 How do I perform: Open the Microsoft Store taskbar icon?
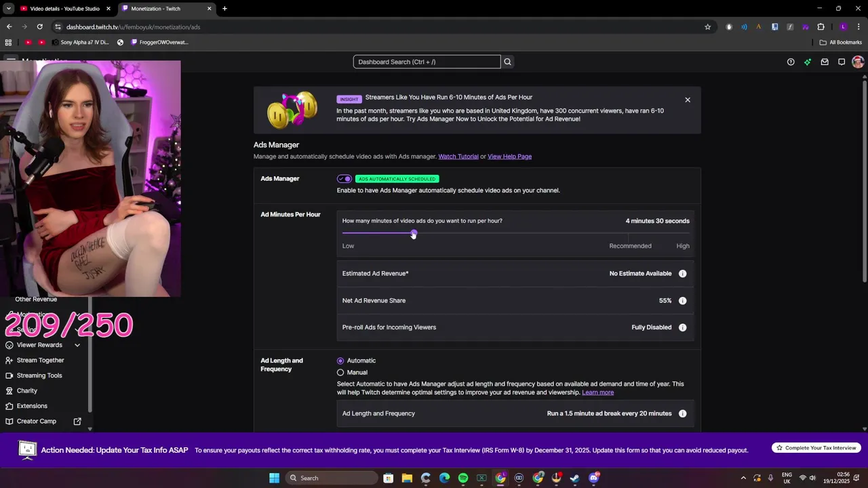388,478
